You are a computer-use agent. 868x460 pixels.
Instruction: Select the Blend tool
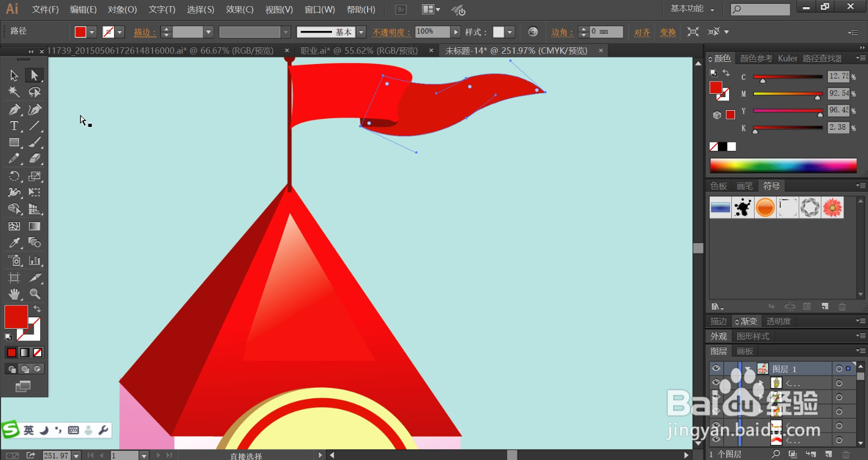35,242
